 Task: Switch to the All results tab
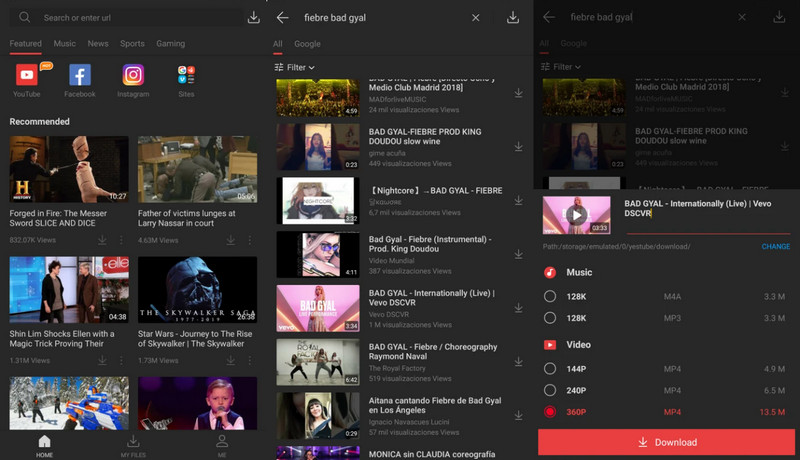click(x=278, y=44)
